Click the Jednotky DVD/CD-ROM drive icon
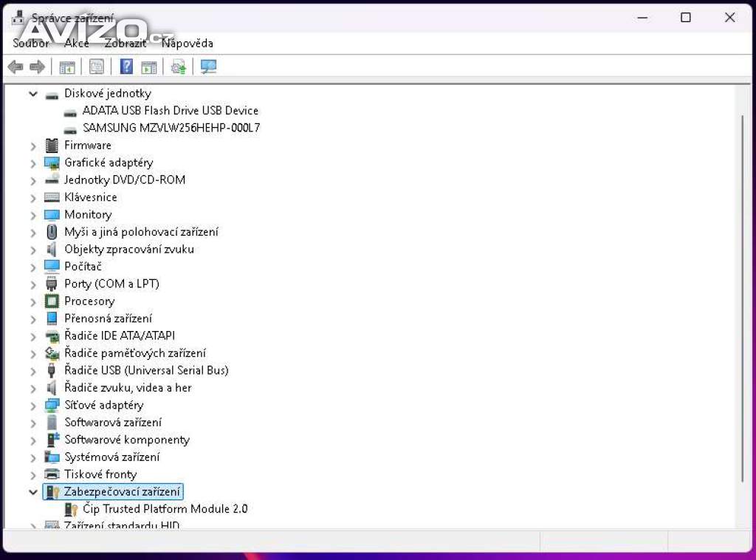 point(52,180)
